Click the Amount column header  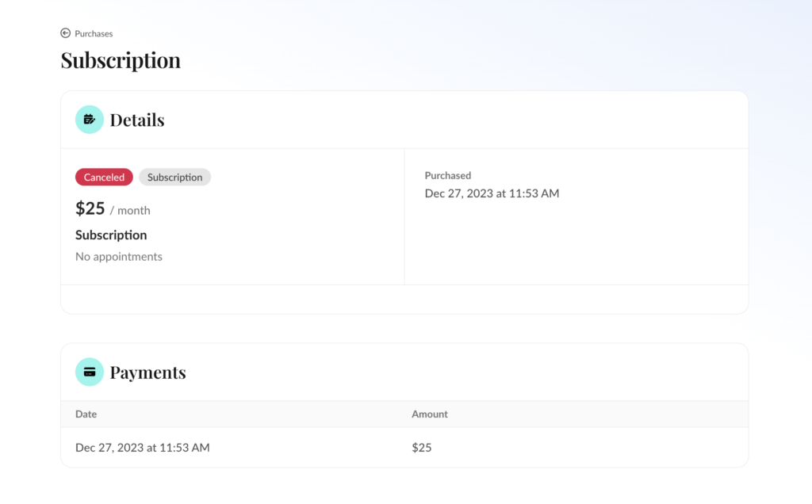429,414
